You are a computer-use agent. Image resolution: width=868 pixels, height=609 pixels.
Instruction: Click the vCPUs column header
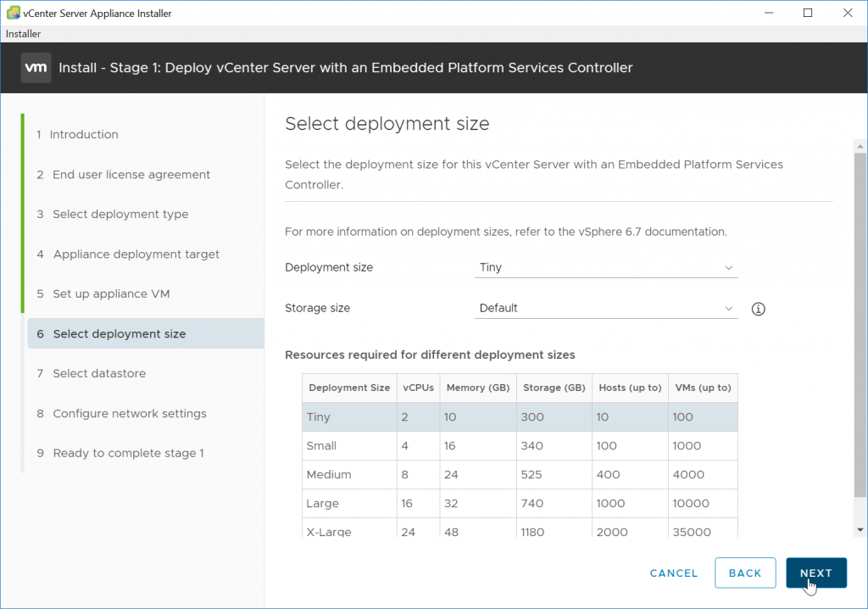pyautogui.click(x=418, y=388)
